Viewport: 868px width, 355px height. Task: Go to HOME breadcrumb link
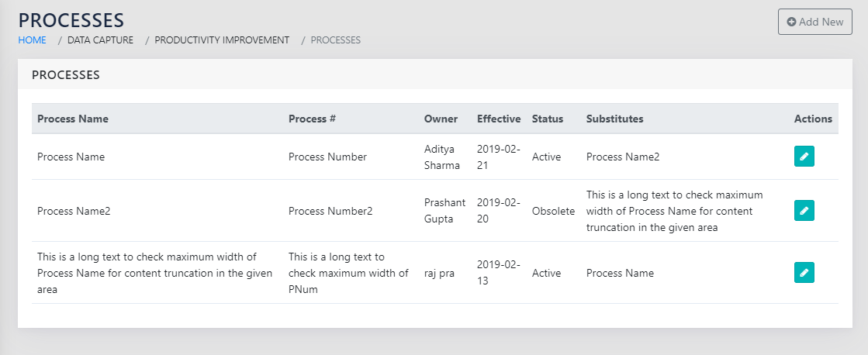(x=32, y=40)
